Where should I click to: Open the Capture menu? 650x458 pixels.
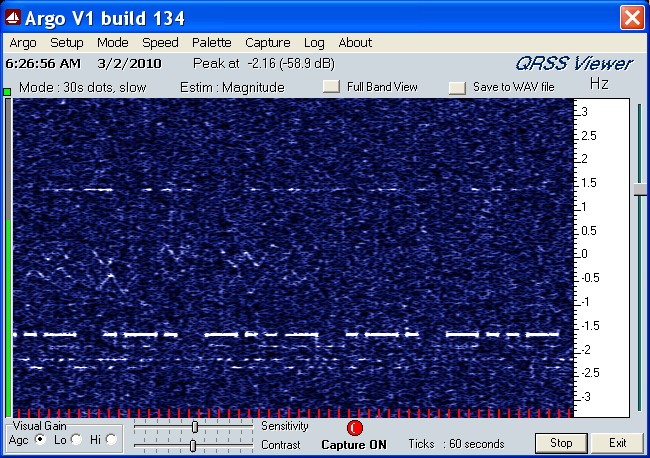268,43
